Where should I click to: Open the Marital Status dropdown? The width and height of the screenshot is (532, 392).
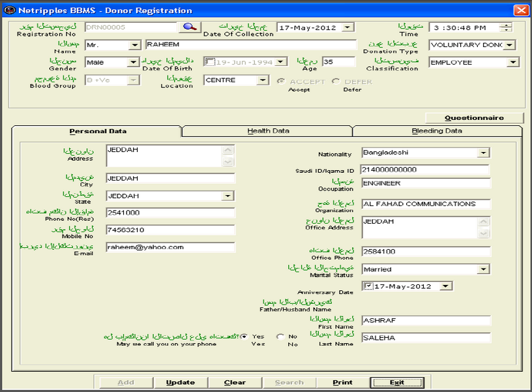pyautogui.click(x=483, y=269)
